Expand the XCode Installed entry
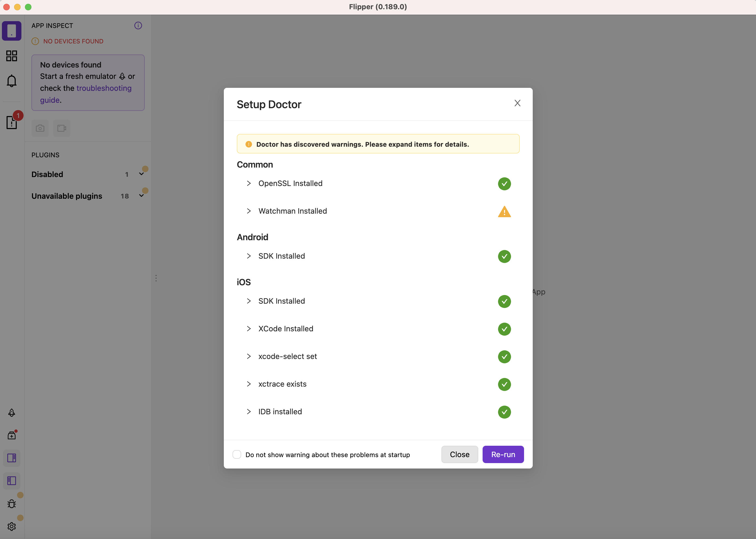 coord(249,329)
